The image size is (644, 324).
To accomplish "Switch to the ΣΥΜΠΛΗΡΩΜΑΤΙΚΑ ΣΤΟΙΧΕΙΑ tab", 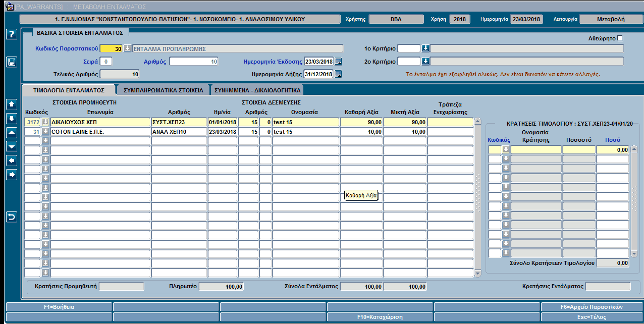I will pos(163,90).
